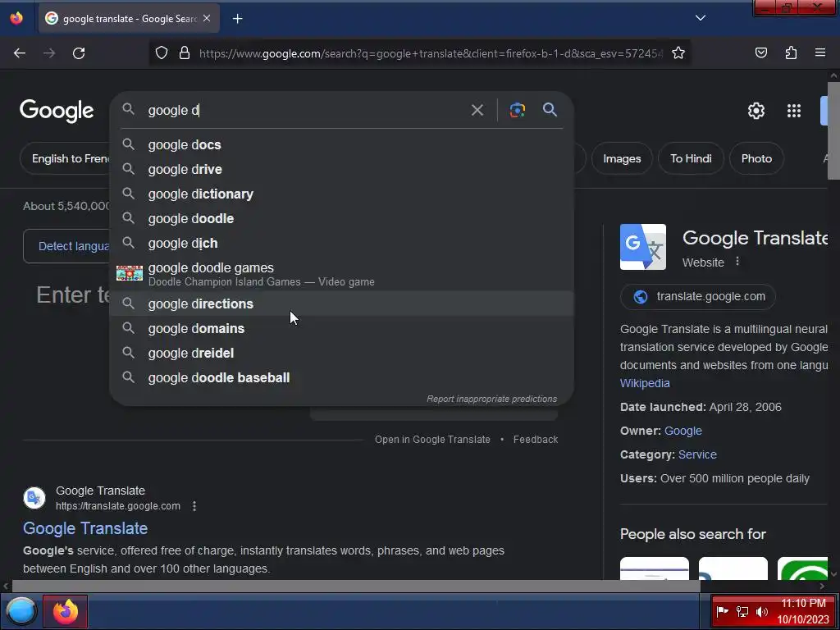This screenshot has width=840, height=630.
Task: Open the Category: Service link
Action: 697,454
